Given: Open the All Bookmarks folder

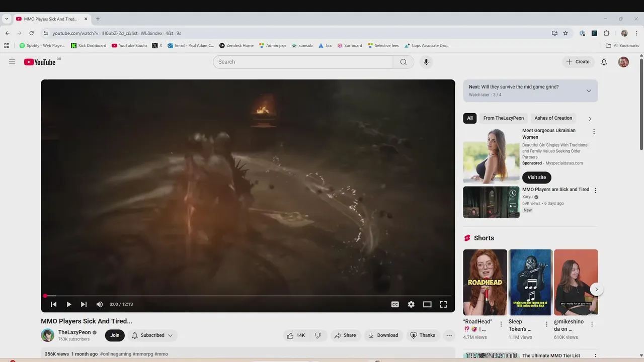Looking at the screenshot, I should tap(622, 45).
